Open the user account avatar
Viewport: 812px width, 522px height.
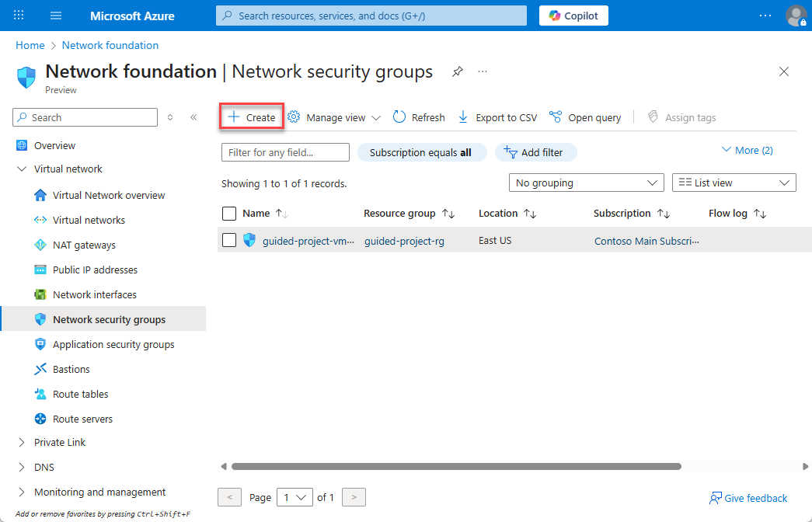[796, 16]
